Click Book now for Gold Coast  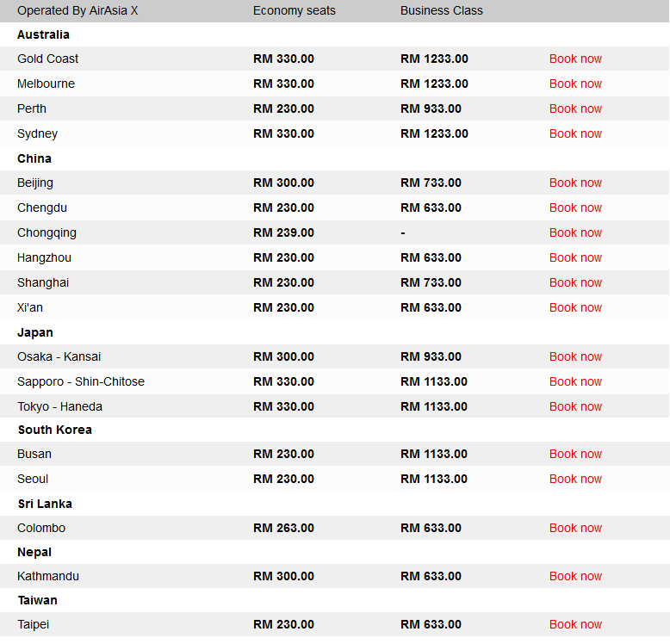click(575, 59)
